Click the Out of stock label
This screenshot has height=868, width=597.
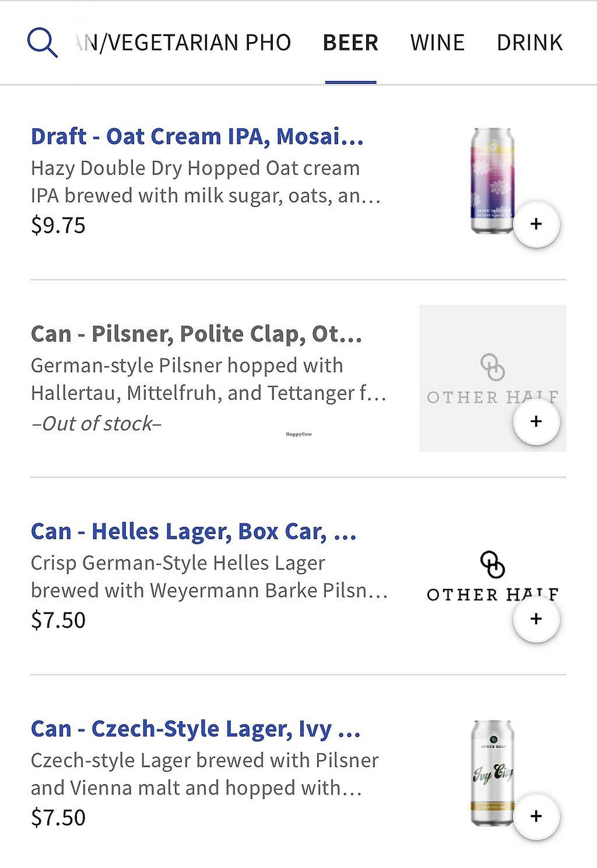click(x=96, y=423)
